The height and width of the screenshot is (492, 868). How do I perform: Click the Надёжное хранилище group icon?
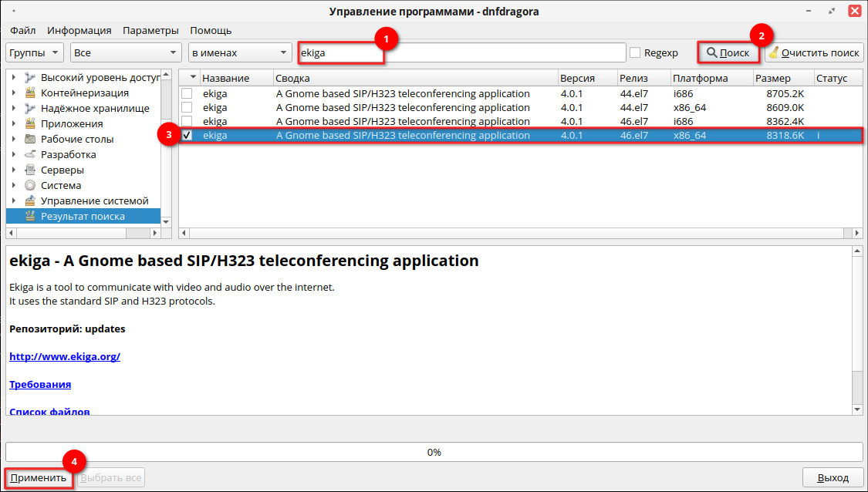click(30, 109)
